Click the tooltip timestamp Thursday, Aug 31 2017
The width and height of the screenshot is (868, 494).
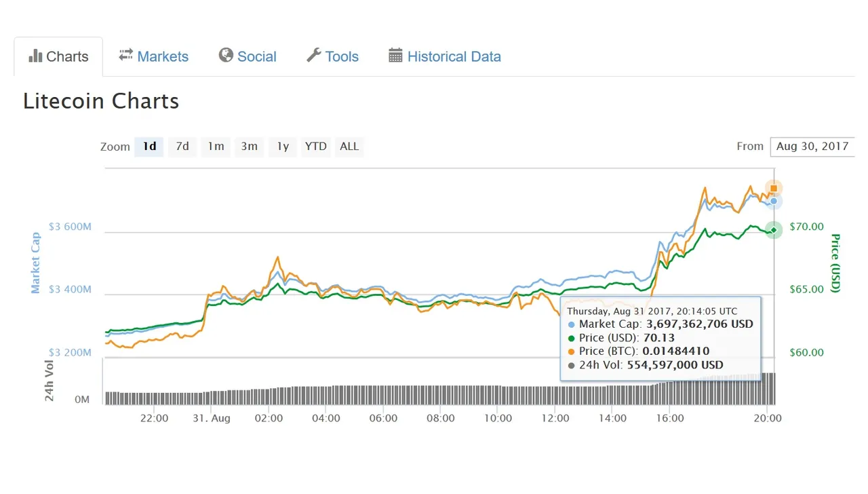point(652,311)
